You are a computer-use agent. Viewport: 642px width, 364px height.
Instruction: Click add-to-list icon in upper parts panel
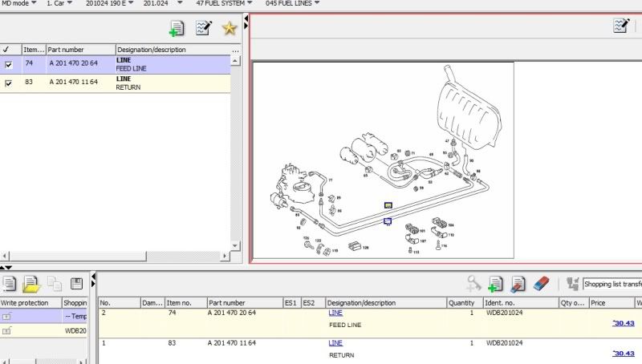click(x=176, y=29)
